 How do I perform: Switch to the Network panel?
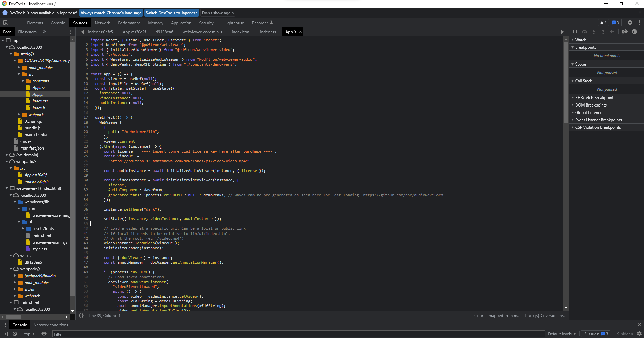(x=102, y=23)
